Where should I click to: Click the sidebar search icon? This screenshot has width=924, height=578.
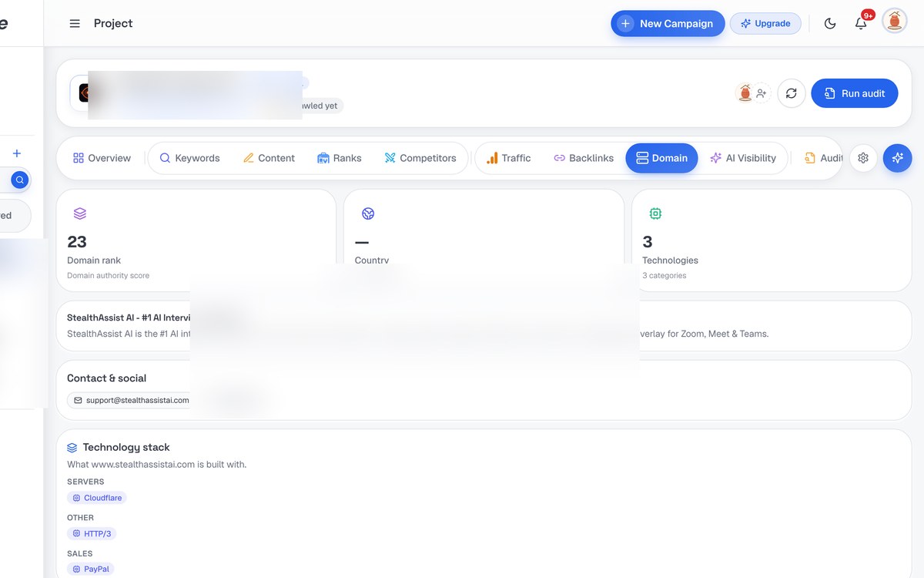click(x=20, y=180)
